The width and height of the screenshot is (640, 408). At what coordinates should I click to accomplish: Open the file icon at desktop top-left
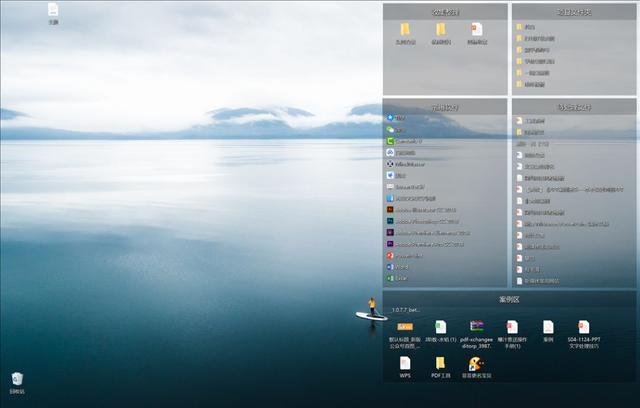(x=53, y=11)
